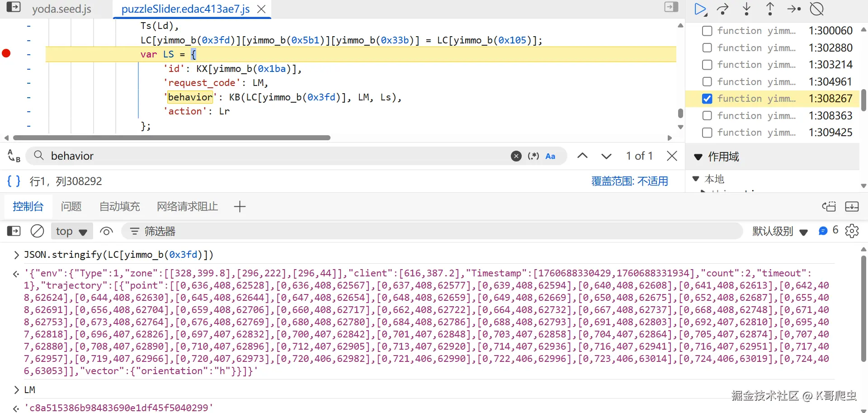868x413 pixels.
Task: Expand the LM console input entry
Action: (x=16, y=390)
